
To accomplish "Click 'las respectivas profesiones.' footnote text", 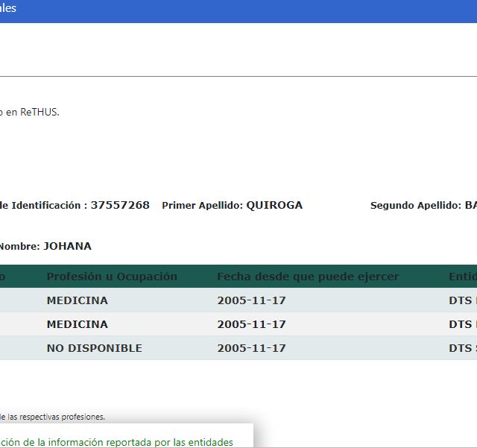I will pyautogui.click(x=56, y=417).
